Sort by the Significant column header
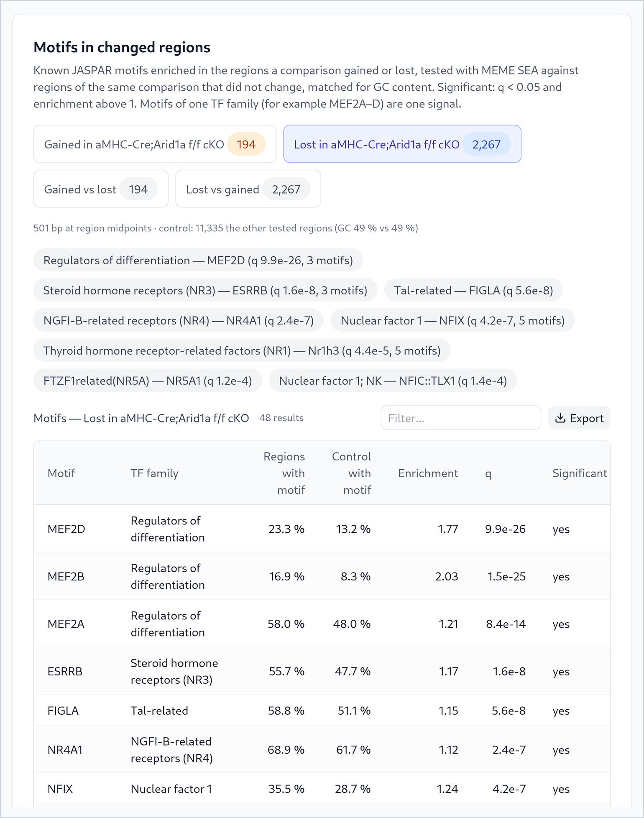The image size is (644, 818). [x=580, y=473]
